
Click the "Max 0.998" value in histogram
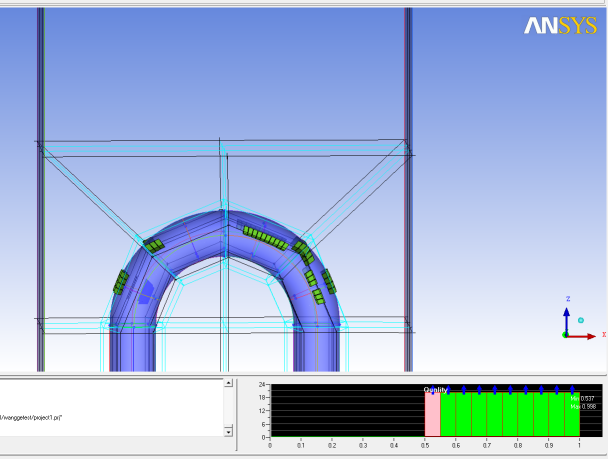[583, 407]
